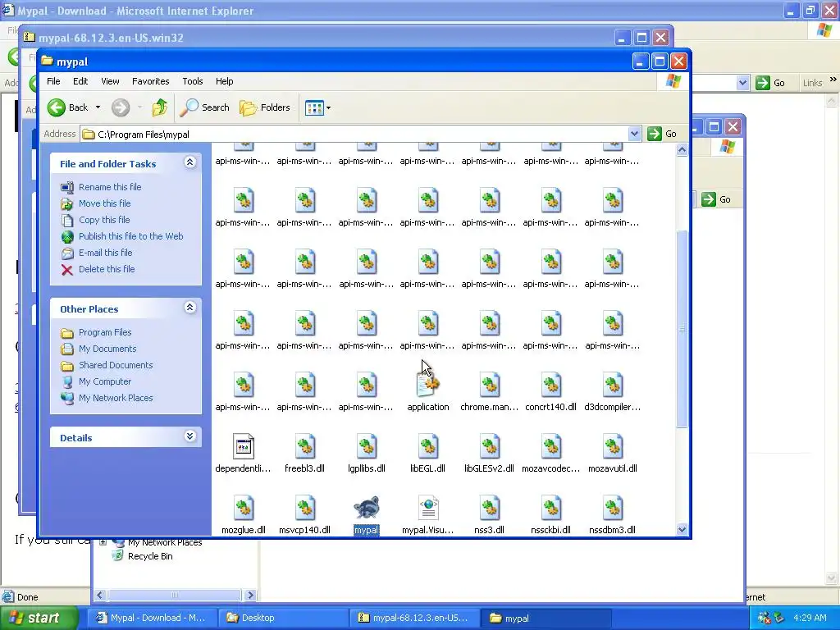Click Move this file
The image size is (840, 630).
coord(104,203)
